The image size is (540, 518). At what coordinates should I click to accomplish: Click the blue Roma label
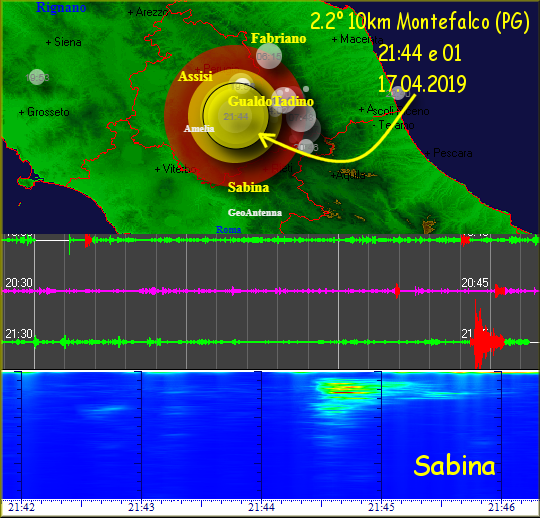pos(228,229)
